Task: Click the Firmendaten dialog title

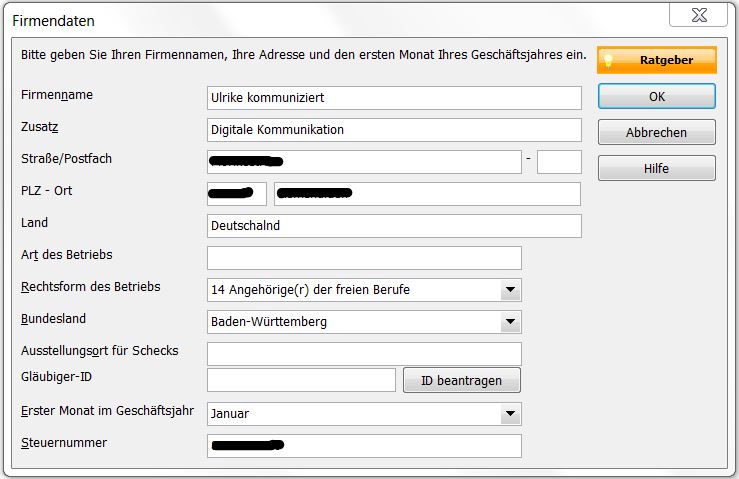Action: click(x=53, y=21)
